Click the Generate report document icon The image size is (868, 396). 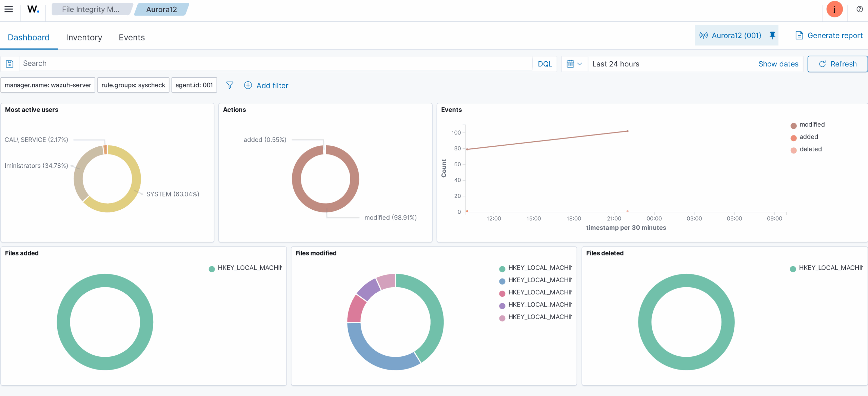pos(799,35)
